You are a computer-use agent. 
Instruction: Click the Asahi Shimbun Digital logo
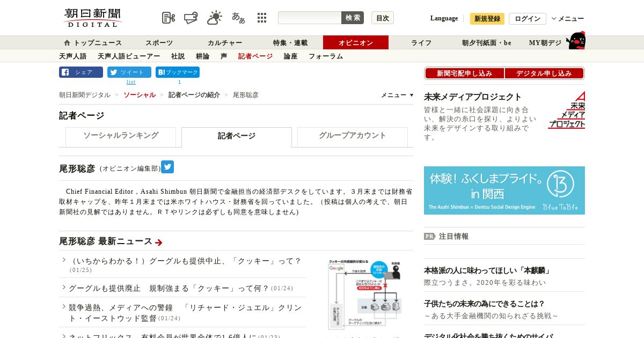pos(93,18)
